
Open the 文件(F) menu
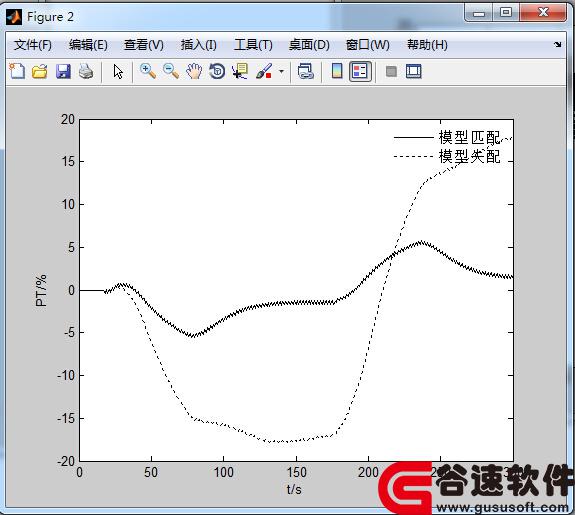tap(33, 45)
